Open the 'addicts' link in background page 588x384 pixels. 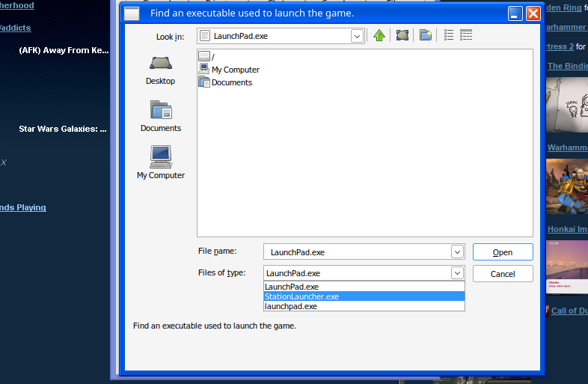pyautogui.click(x=16, y=28)
